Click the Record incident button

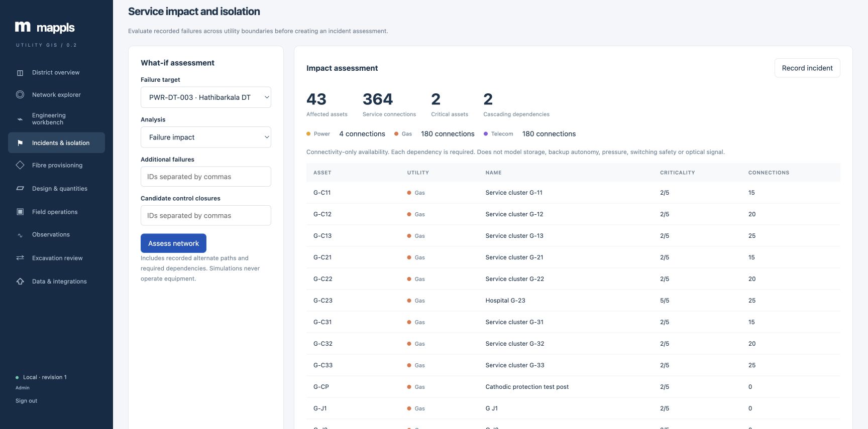807,68
